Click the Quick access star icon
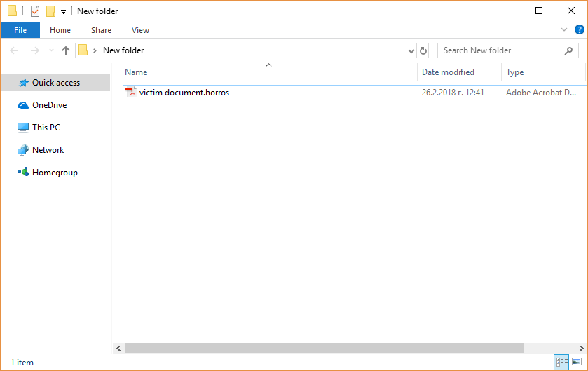Screen dimensions: 588x371 (24, 83)
